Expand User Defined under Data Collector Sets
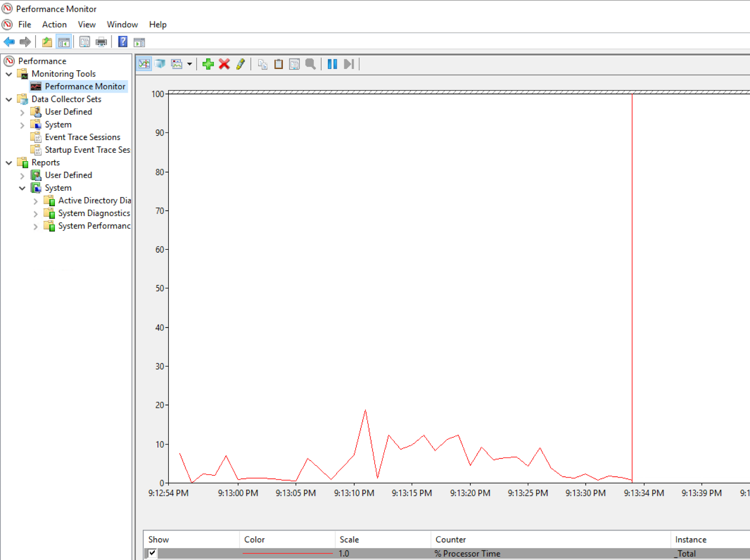Image resolution: width=750 pixels, height=560 pixels. (x=22, y=112)
